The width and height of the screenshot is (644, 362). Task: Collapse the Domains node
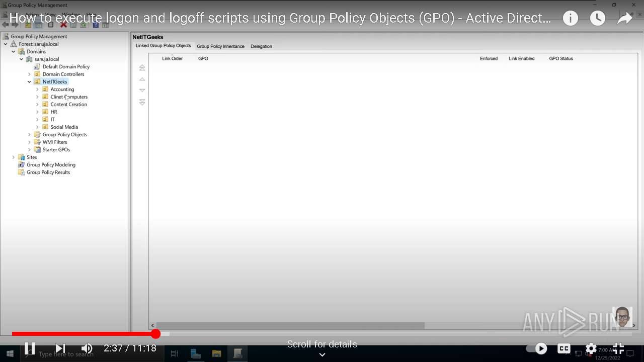[14, 52]
